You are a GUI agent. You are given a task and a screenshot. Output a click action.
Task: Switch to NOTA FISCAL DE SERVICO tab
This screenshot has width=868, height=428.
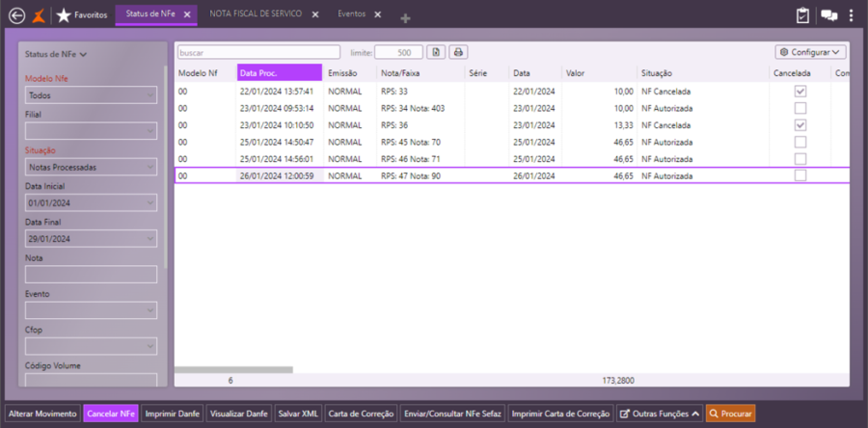(256, 14)
